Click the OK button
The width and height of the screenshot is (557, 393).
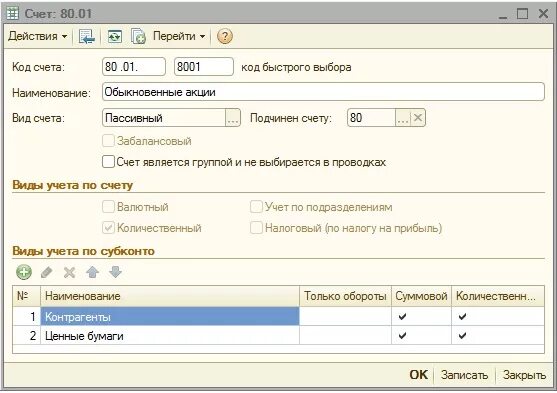click(418, 375)
